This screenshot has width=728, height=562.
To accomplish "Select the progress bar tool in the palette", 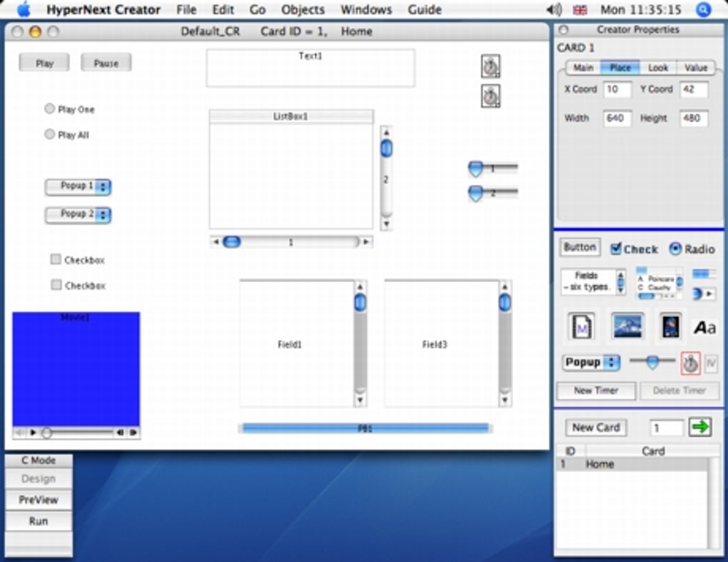I will [x=704, y=274].
